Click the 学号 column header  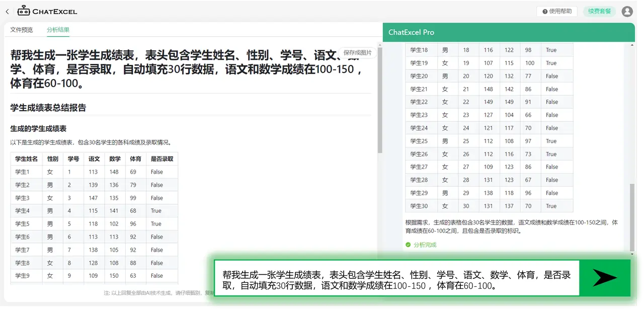tap(73, 159)
